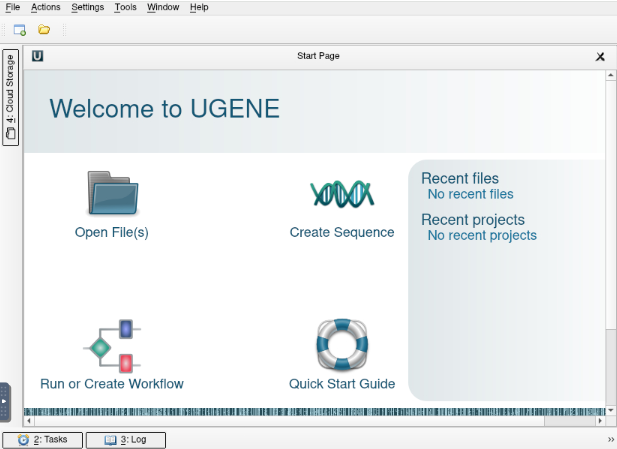The height and width of the screenshot is (449, 617).
Task: Click the Open File(s) folder icon
Action: (113, 193)
